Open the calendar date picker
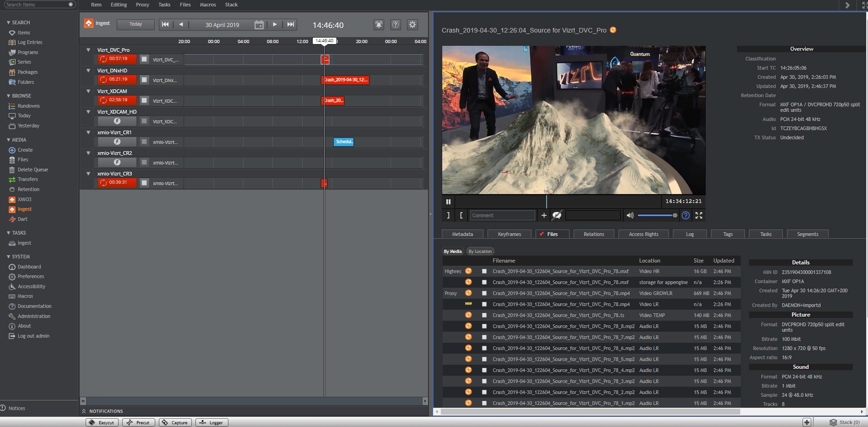This screenshot has height=427, width=868. tap(259, 25)
